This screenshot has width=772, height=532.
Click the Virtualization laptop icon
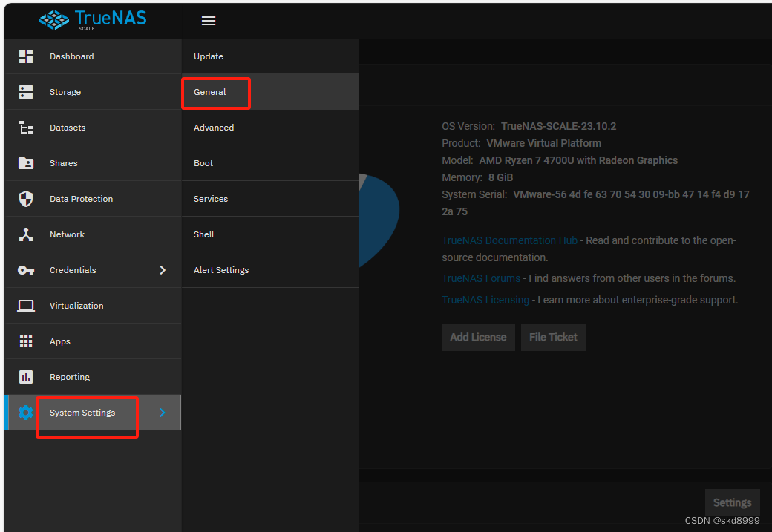(25, 306)
